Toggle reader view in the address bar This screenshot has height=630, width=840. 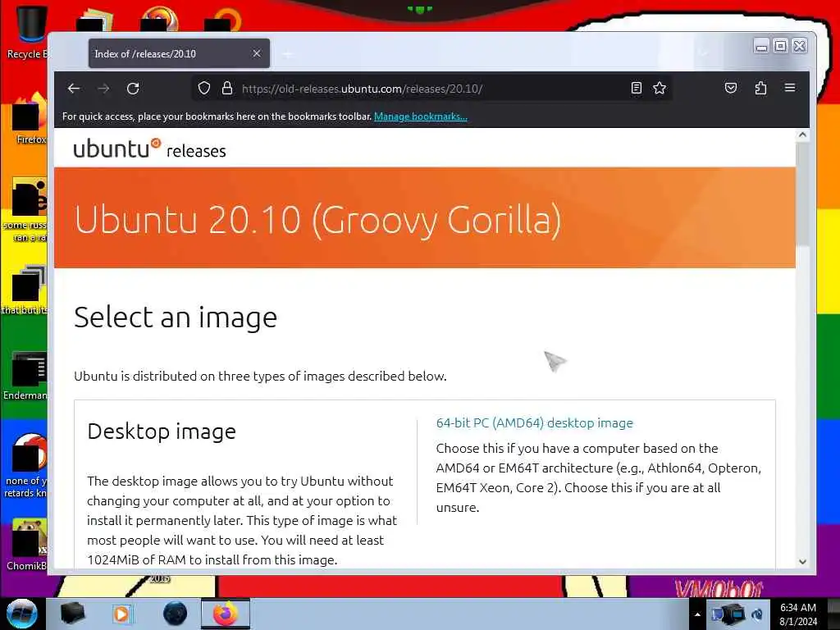coord(636,88)
